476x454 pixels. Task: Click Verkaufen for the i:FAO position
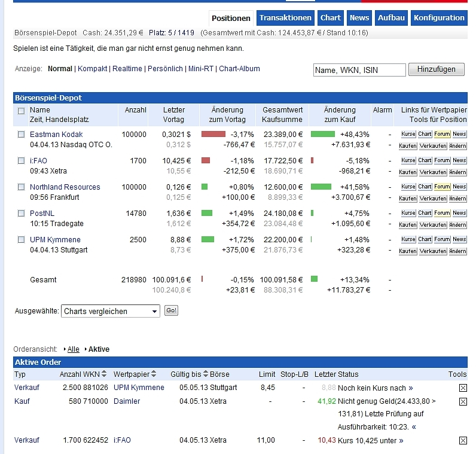click(x=432, y=172)
